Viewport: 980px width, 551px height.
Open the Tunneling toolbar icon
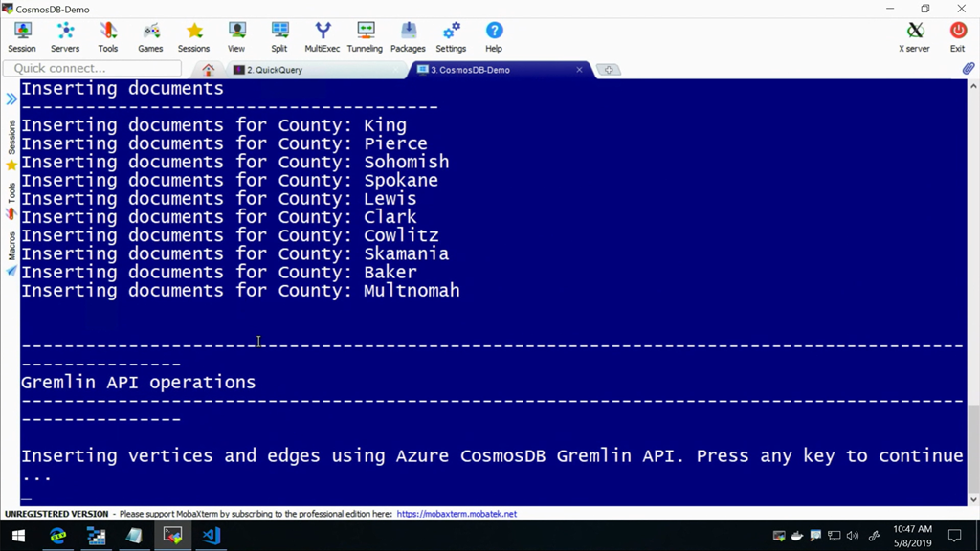tap(365, 37)
